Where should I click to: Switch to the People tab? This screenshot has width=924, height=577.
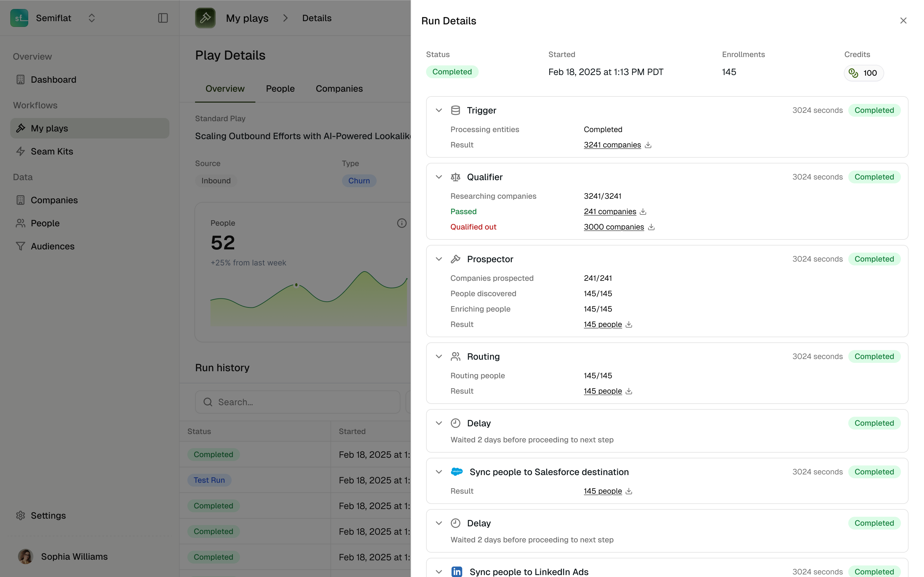280,88
